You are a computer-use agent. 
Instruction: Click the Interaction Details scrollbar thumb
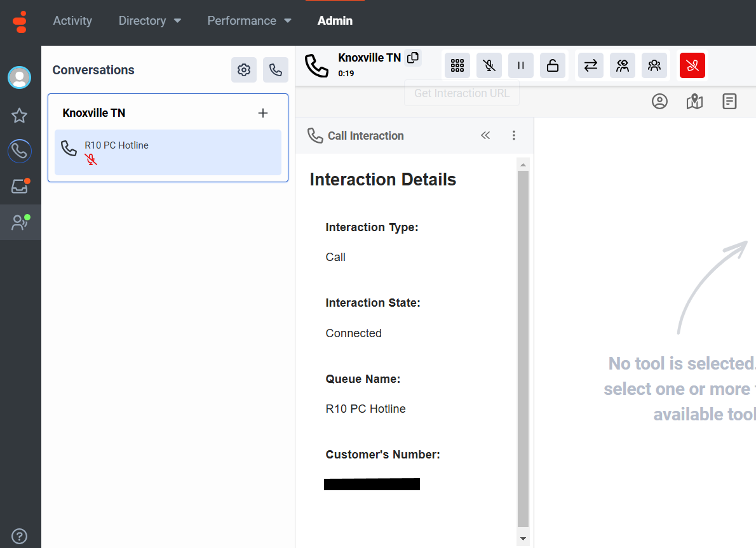coord(523,349)
